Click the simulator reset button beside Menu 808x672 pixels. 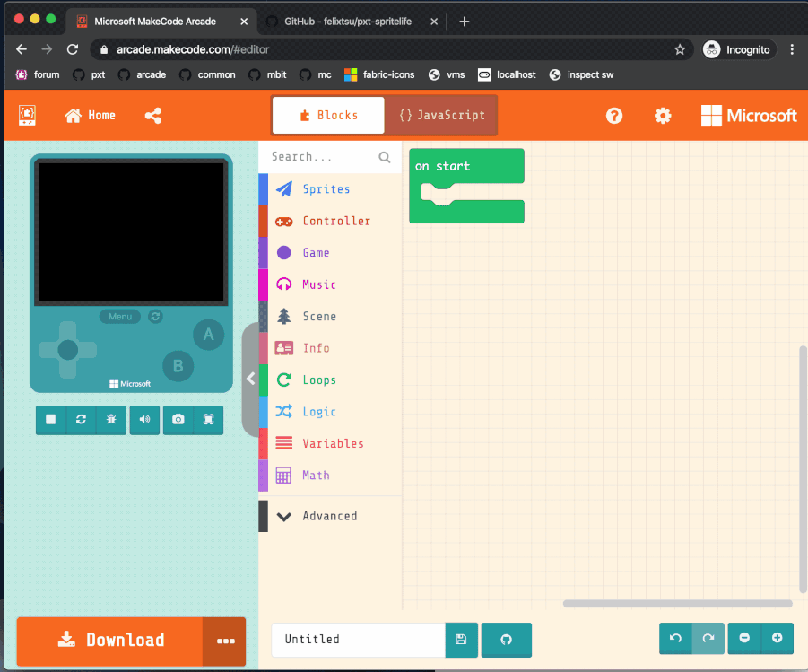155,316
